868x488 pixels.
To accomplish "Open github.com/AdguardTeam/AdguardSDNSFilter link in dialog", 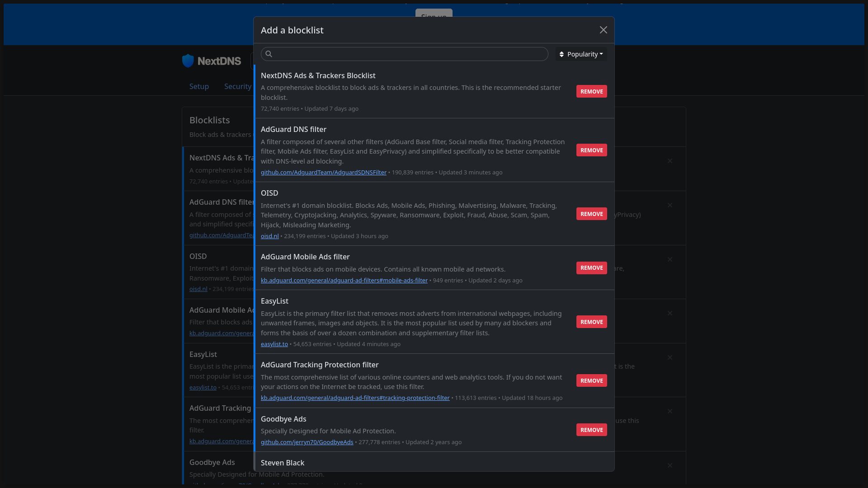I will [324, 173].
